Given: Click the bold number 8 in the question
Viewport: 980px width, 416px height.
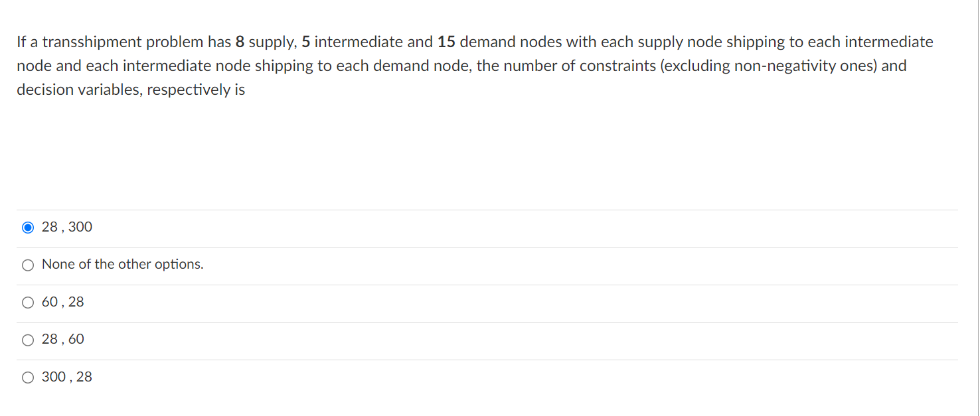Looking at the screenshot, I should click(238, 41).
